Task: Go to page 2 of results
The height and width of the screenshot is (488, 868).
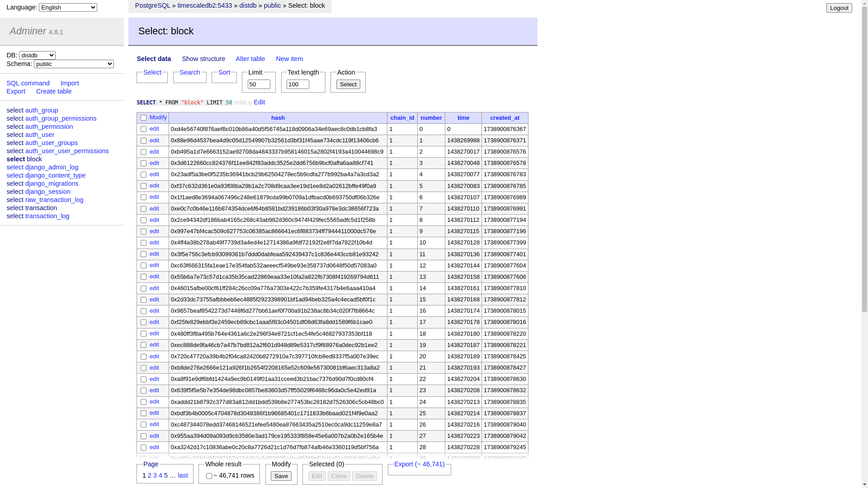Action: pos(150,475)
